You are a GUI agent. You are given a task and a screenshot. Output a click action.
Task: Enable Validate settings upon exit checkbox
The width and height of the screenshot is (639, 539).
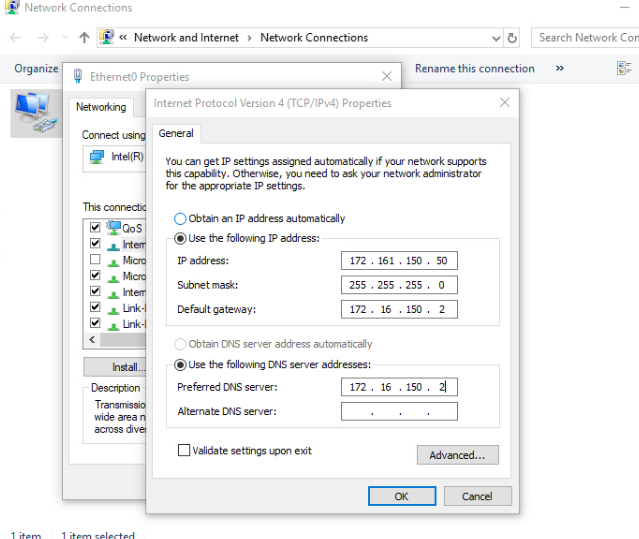coord(184,451)
